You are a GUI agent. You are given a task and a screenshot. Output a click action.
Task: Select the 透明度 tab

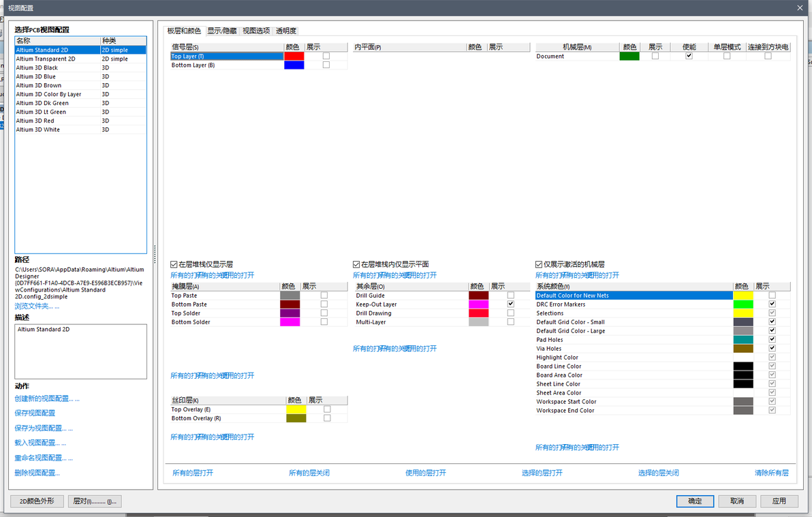coord(286,31)
